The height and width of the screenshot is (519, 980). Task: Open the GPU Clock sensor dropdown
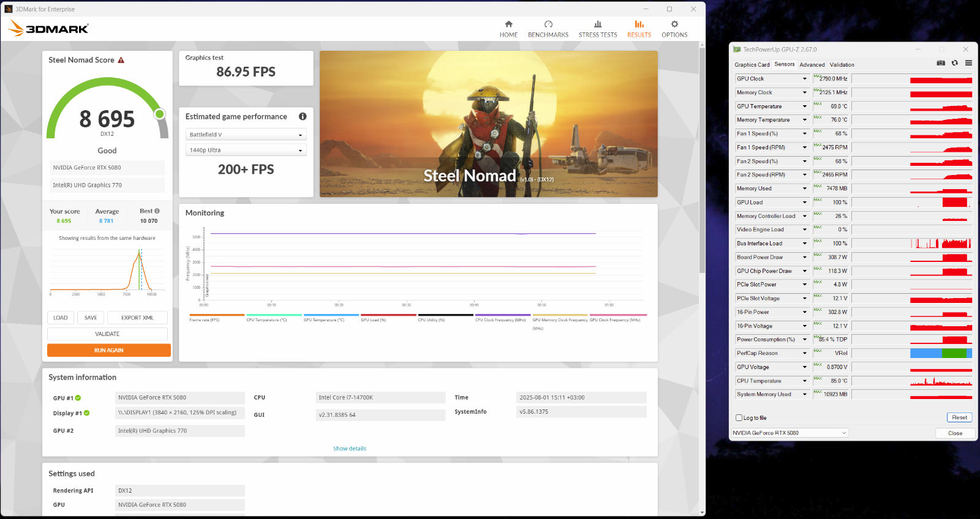tap(805, 79)
